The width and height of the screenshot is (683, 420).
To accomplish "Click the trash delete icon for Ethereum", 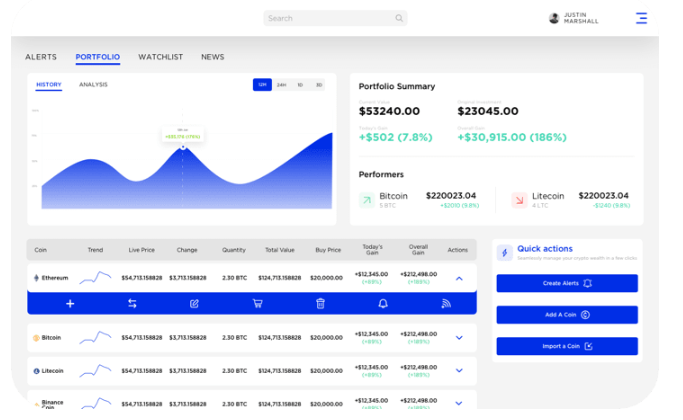I will (320, 303).
